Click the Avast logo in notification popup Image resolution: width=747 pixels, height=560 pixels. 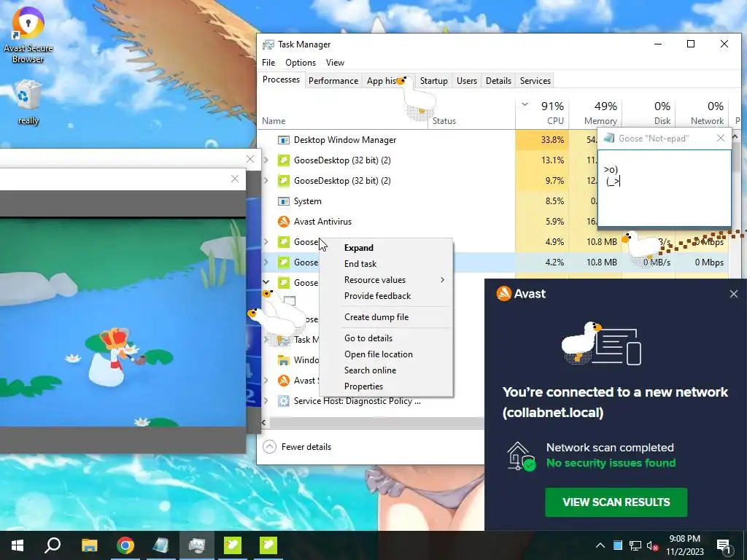pos(504,294)
